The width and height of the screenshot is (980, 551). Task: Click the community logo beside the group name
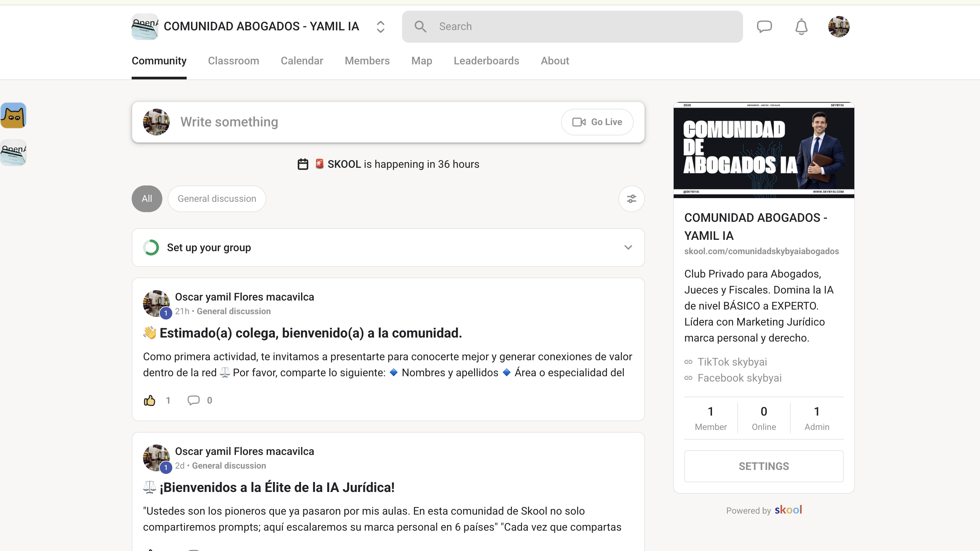tap(145, 26)
